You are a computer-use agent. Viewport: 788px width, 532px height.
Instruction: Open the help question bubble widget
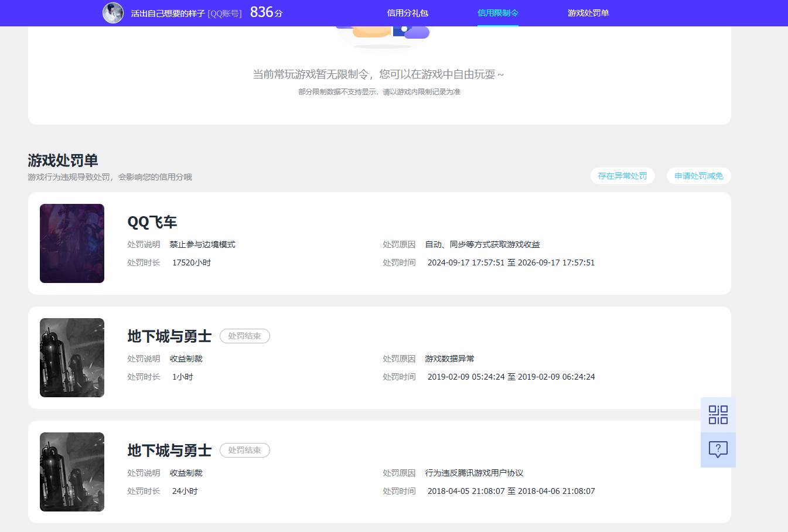[x=718, y=449]
